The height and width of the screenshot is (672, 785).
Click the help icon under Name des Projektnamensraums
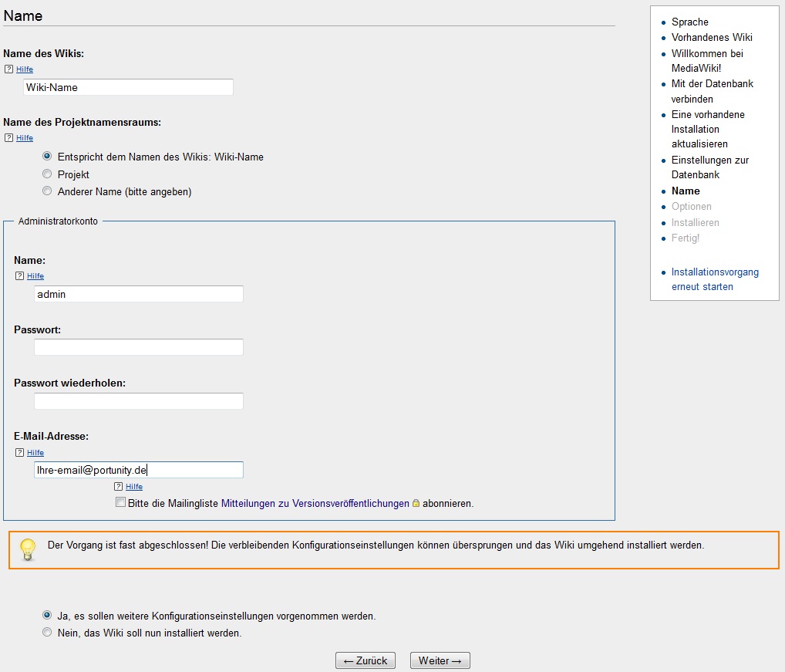(x=8, y=138)
